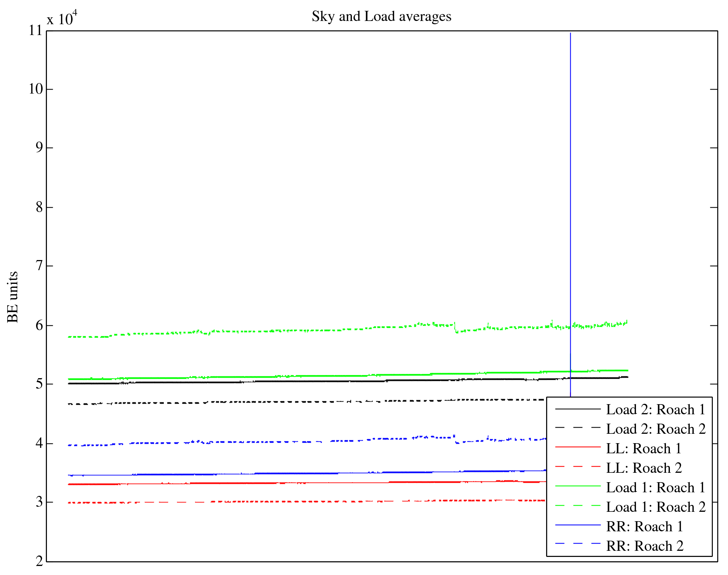Screen dimensions: 728x575
Task: Click the 'Load 1: Roach 1' legend text
Action: pos(655,488)
